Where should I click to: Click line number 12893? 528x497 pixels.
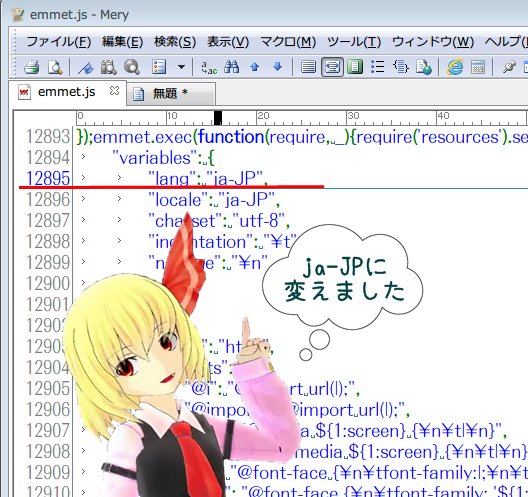(47, 137)
